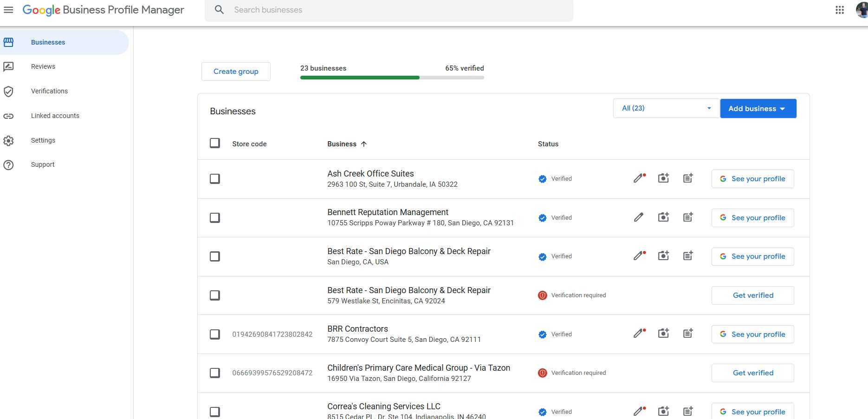The image size is (868, 419).
Task: Click Verification required status for Encinitas listing
Action: (572, 295)
